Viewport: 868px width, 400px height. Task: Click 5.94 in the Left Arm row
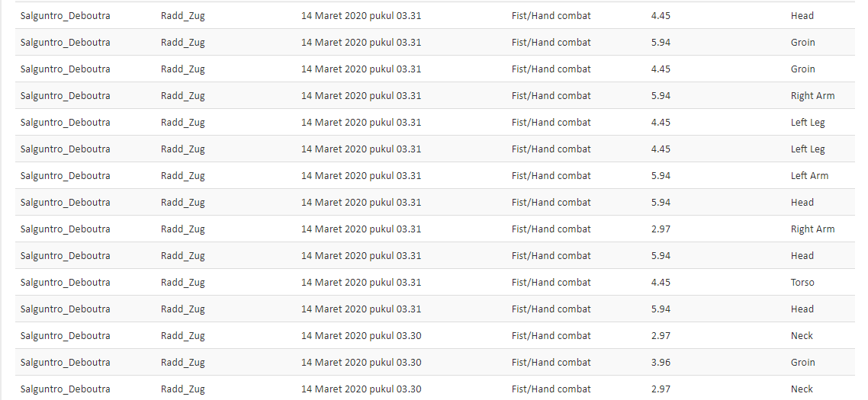pyautogui.click(x=661, y=175)
